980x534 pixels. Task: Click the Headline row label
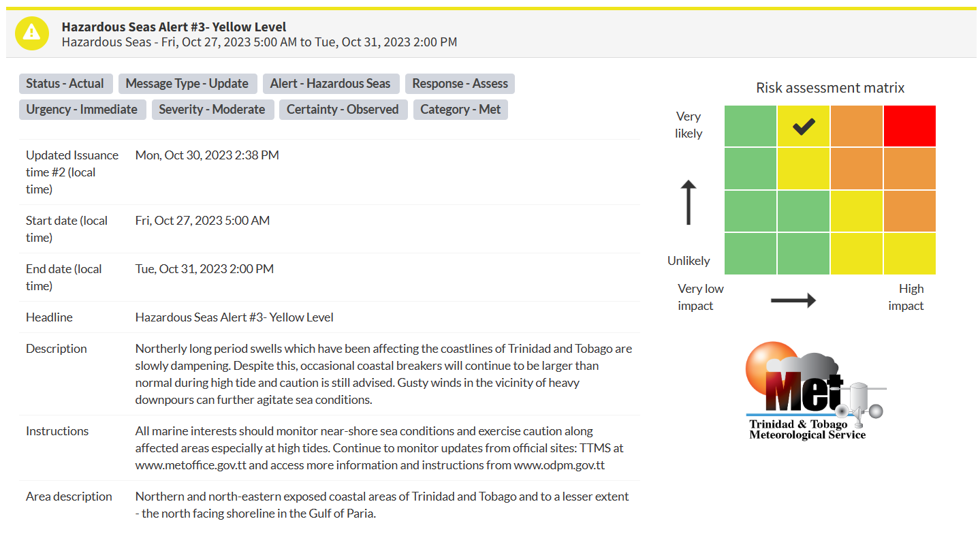click(x=49, y=317)
